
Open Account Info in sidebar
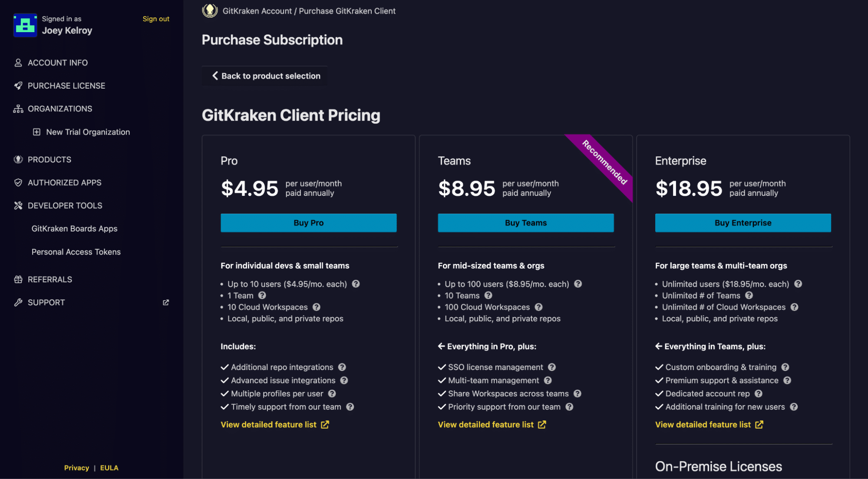[57, 63]
